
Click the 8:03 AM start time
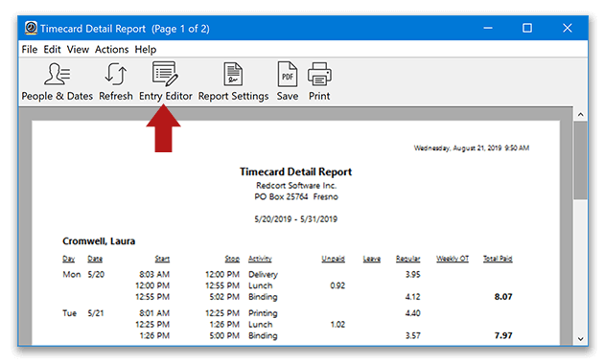coord(154,274)
